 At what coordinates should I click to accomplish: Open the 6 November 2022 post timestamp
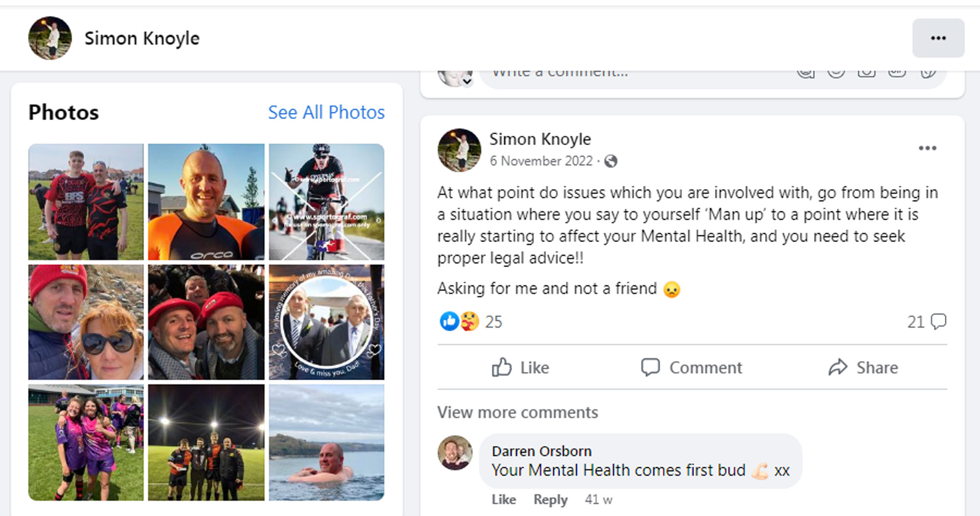click(x=541, y=161)
